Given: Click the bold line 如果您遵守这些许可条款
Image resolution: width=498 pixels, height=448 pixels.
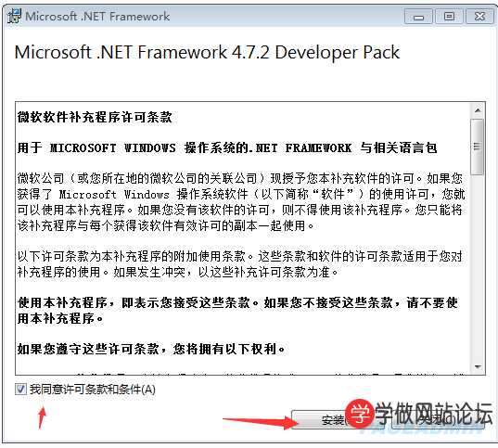Looking at the screenshot, I should pyautogui.click(x=151, y=349).
